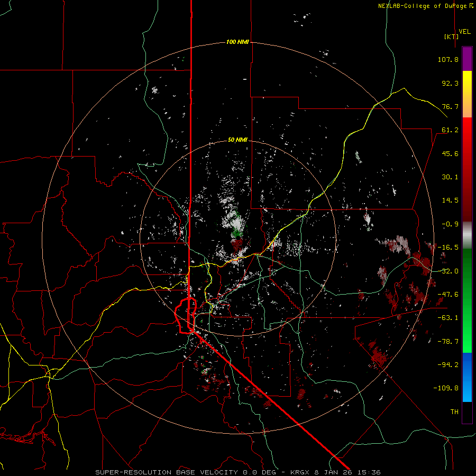The height and width of the screenshot is (476, 476).
Task: Select the 45.6 velocity scale value
Action: [450, 153]
